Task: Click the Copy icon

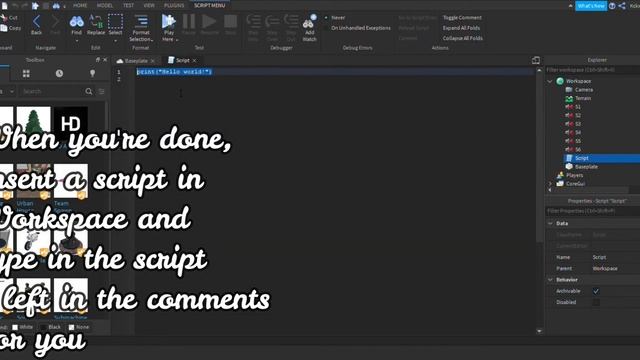Action: (4, 28)
